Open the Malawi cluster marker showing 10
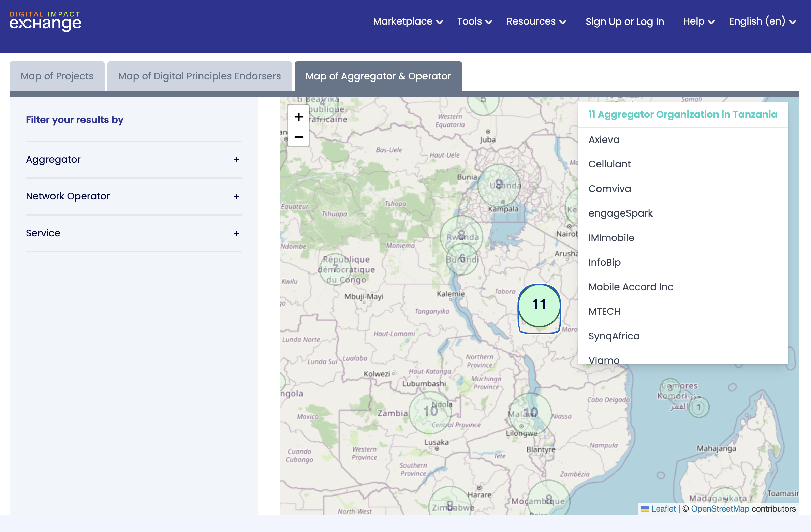 (530, 413)
